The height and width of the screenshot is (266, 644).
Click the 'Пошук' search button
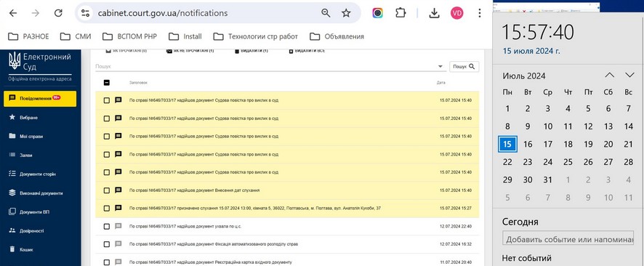464,67
